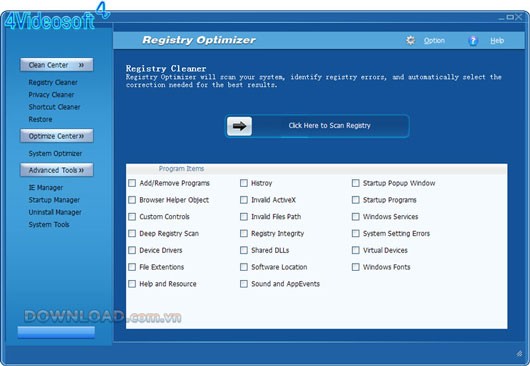
Task: Open System Tools in the sidebar
Action: coord(49,224)
